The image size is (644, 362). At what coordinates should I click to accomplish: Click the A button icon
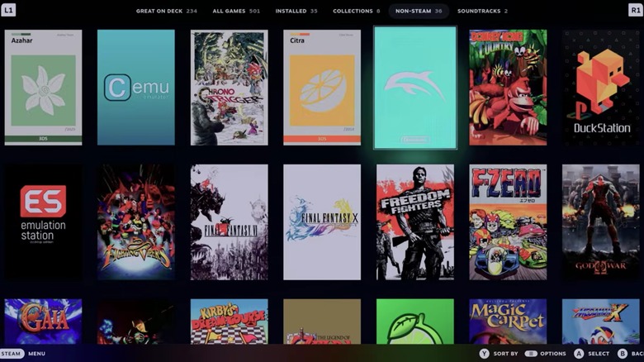[x=579, y=354]
